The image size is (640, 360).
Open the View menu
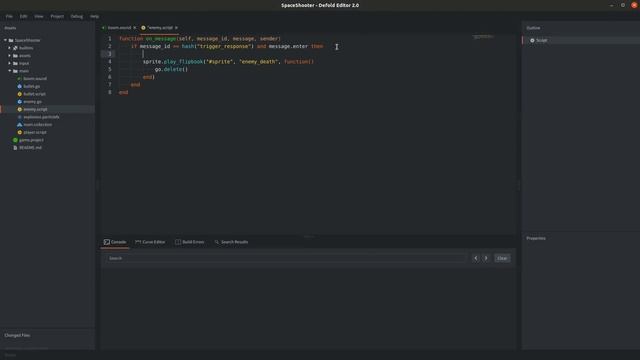coord(39,16)
